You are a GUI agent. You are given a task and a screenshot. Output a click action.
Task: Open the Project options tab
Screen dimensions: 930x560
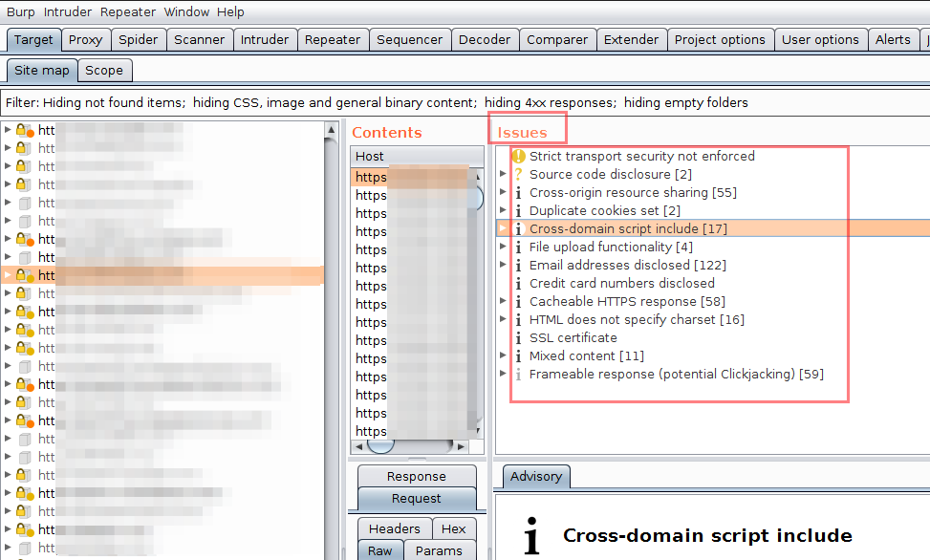[x=720, y=40]
